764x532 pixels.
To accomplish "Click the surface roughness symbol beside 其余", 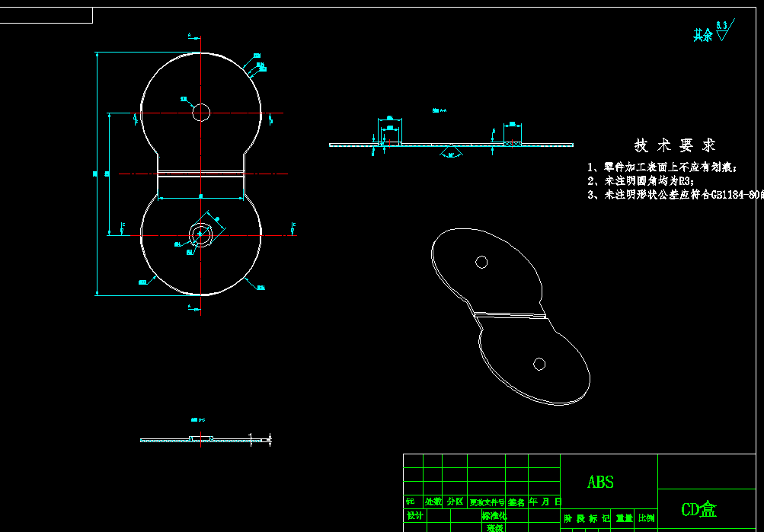I will [x=725, y=30].
